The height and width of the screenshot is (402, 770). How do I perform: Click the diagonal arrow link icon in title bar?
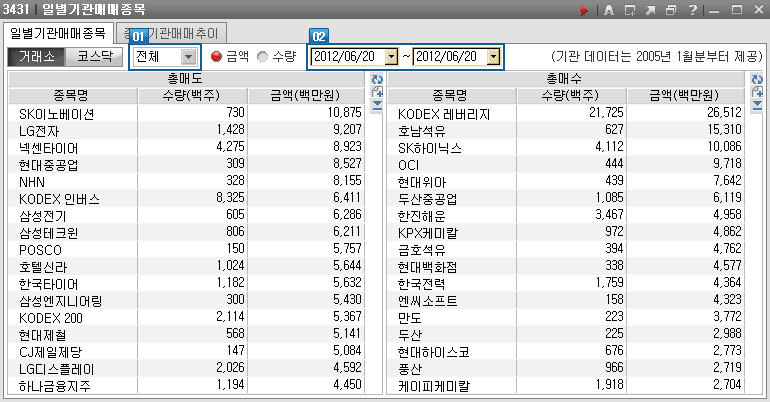[651, 10]
